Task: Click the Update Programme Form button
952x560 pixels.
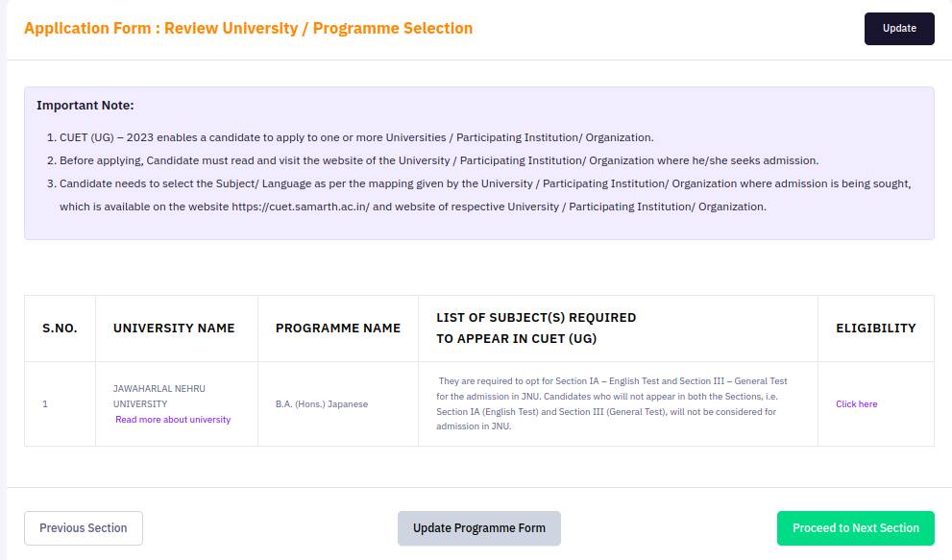Action: [x=478, y=527]
